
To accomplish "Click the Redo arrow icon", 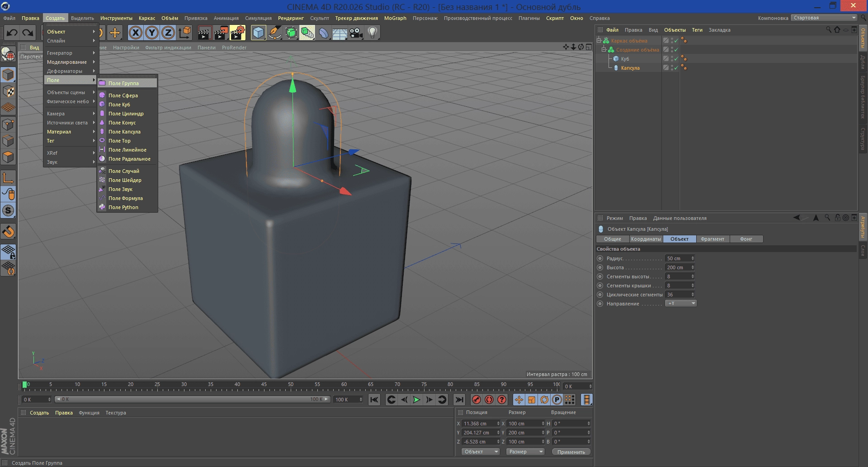I will [28, 33].
